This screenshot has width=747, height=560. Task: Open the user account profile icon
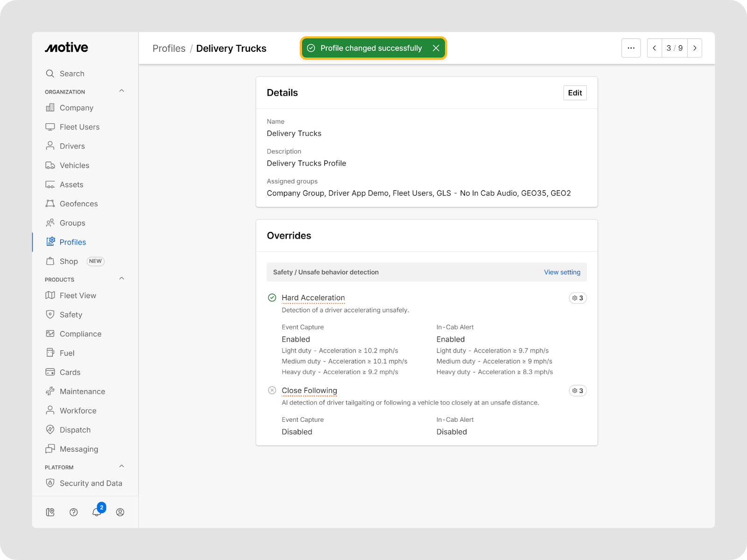[x=120, y=512]
